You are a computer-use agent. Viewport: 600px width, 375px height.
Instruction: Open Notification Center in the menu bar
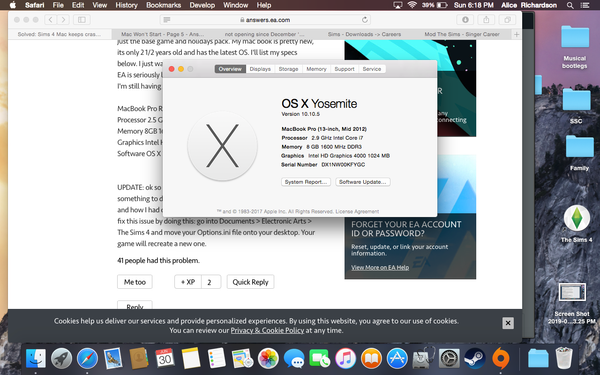tap(585, 5)
